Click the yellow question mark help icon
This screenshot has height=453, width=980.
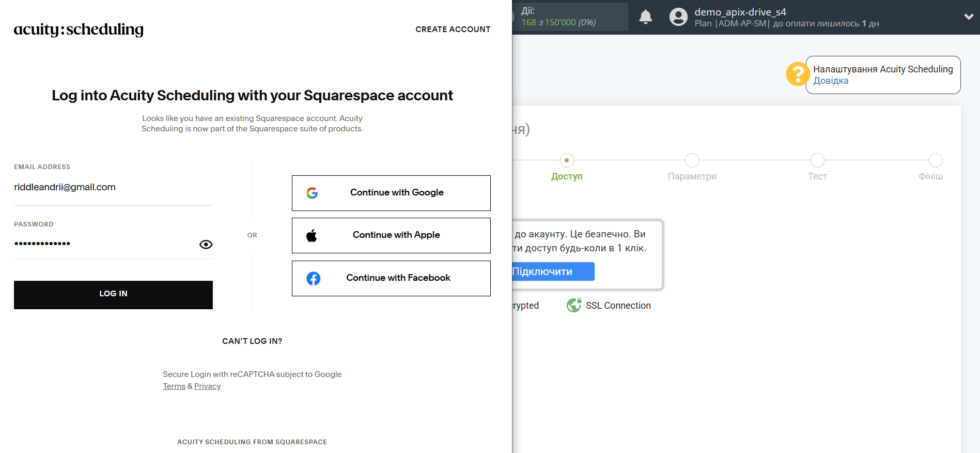(x=797, y=74)
